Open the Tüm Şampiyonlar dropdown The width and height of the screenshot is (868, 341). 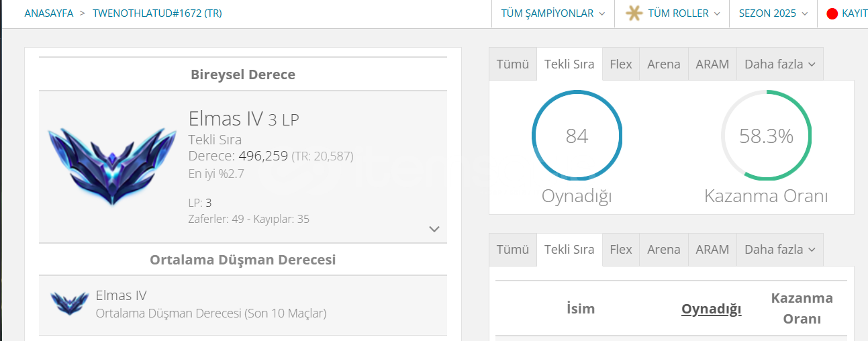(x=552, y=13)
